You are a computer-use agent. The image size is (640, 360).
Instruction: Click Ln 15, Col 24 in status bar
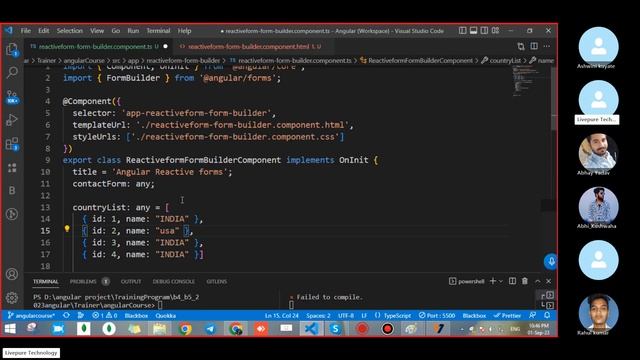[x=282, y=316]
